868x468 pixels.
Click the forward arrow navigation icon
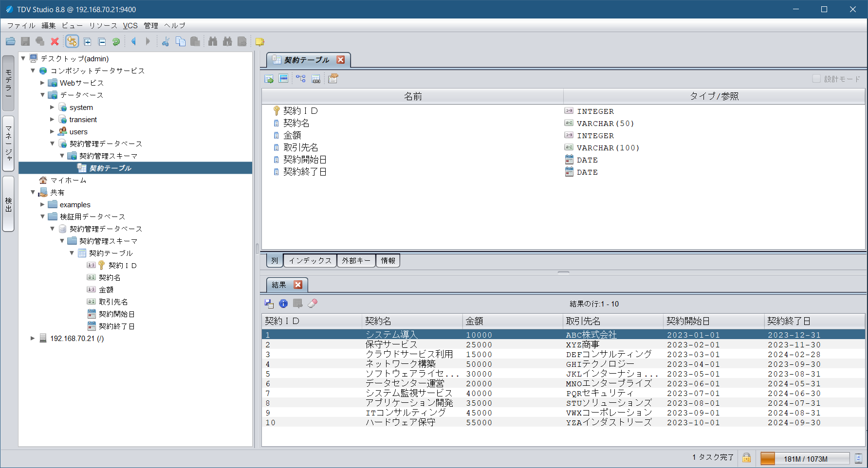(x=148, y=42)
